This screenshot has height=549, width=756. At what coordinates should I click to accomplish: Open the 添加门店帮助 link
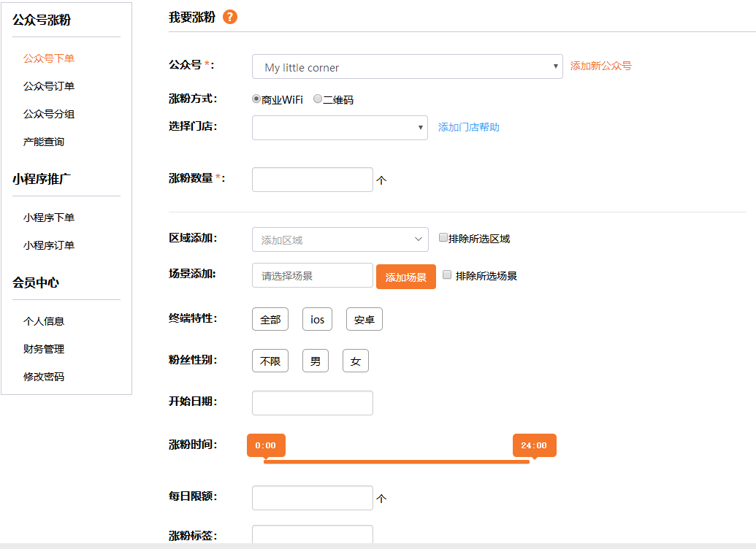(x=468, y=127)
